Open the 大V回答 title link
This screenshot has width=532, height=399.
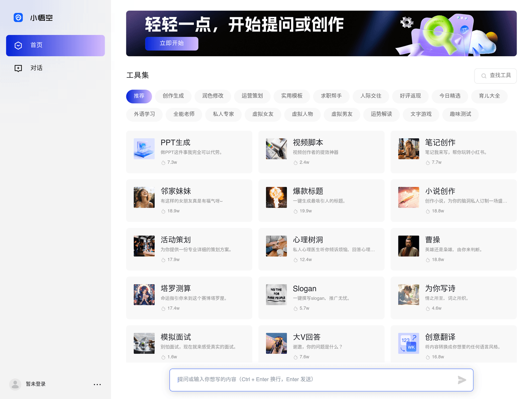pyautogui.click(x=307, y=337)
